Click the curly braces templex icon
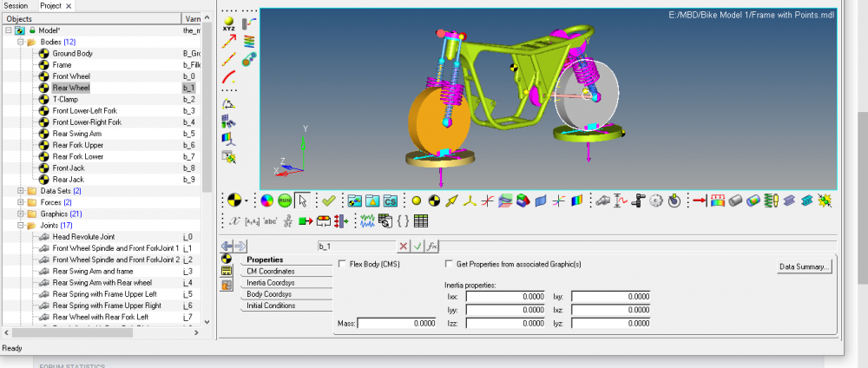This screenshot has width=868, height=368. pos(404,221)
